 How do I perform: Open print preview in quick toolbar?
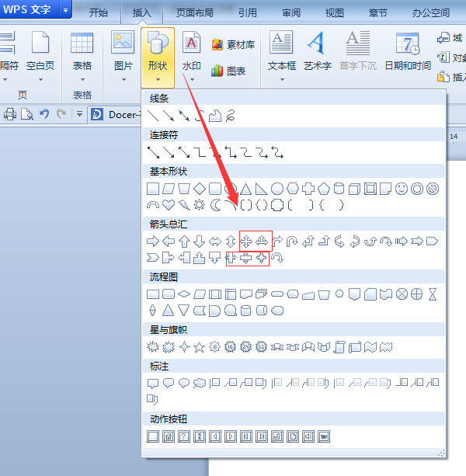click(27, 114)
